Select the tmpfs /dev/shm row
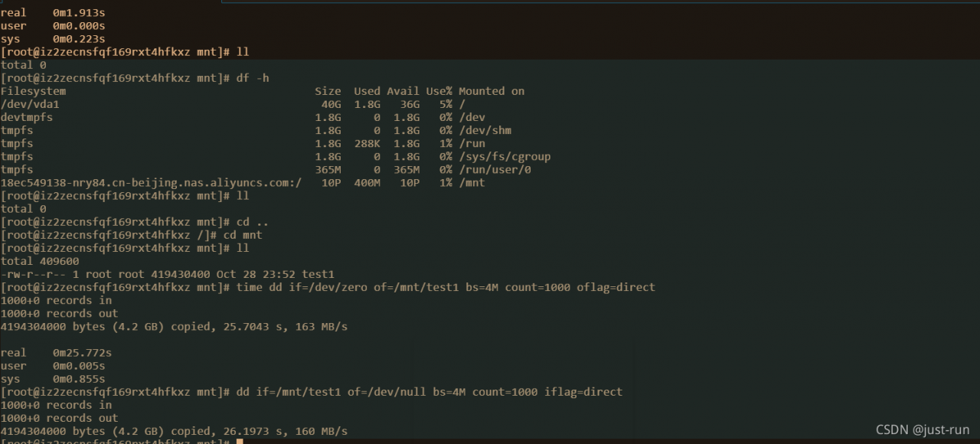Image resolution: width=980 pixels, height=444 pixels. point(256,130)
